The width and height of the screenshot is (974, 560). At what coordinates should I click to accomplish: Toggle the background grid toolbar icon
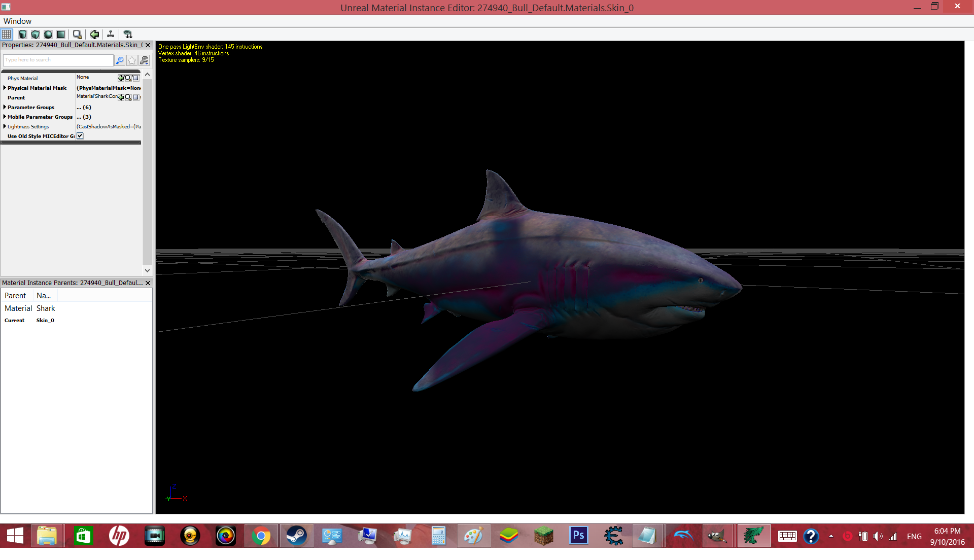[x=7, y=34]
